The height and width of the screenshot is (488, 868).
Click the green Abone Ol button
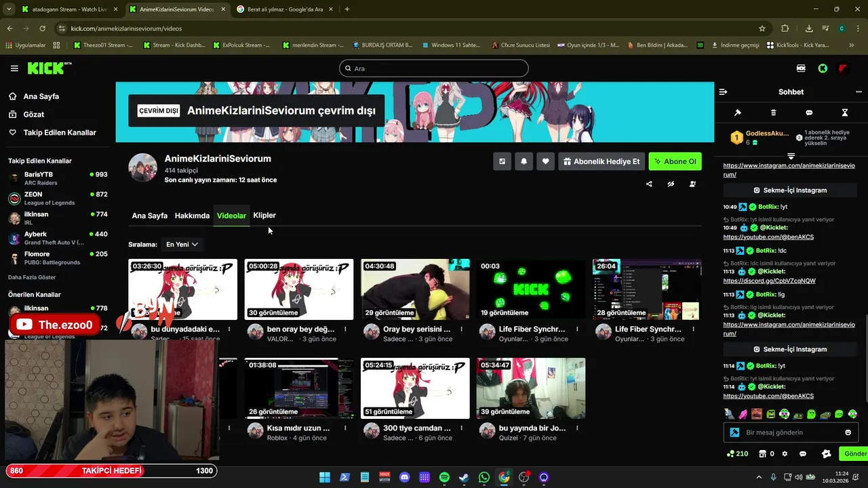pyautogui.click(x=675, y=161)
